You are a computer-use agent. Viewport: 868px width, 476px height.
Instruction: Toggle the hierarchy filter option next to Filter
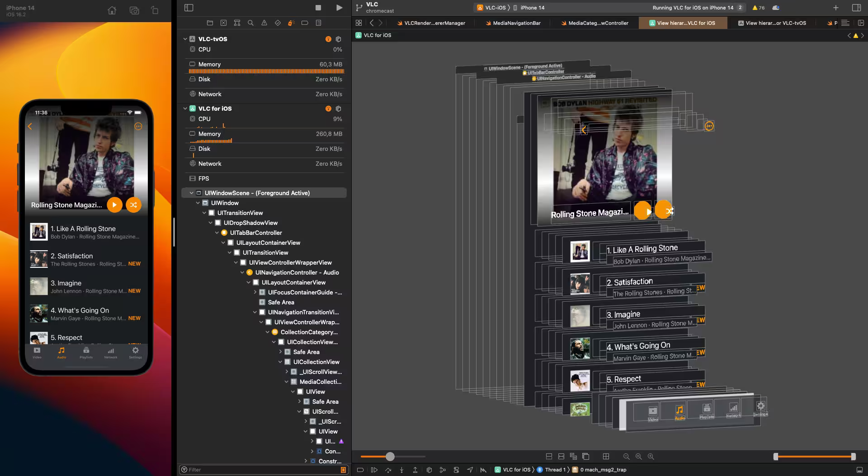click(343, 470)
